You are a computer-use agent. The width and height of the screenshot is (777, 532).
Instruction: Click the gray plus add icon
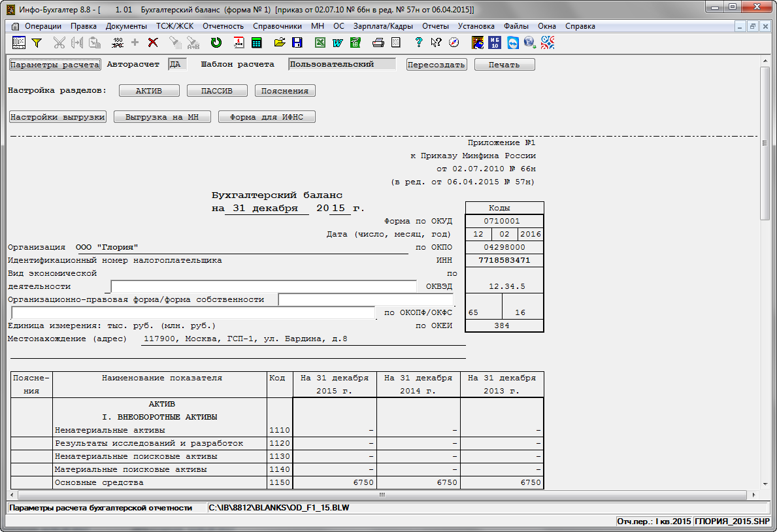pos(135,42)
